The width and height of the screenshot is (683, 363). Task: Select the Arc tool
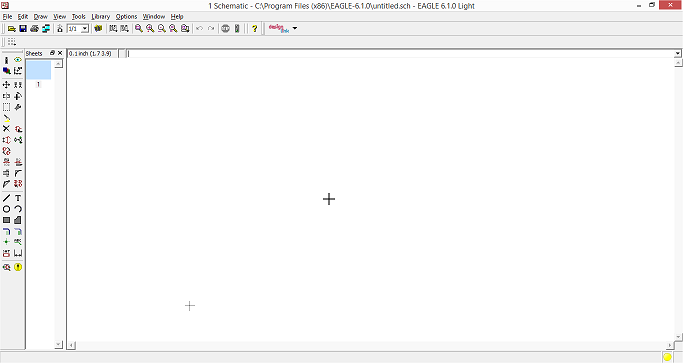[18, 209]
